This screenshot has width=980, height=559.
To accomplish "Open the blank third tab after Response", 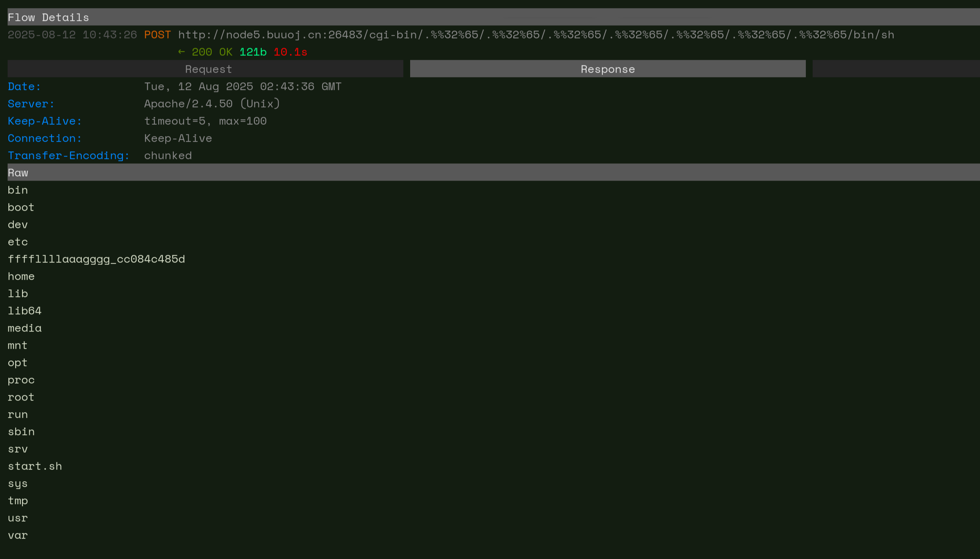I will tap(896, 69).
